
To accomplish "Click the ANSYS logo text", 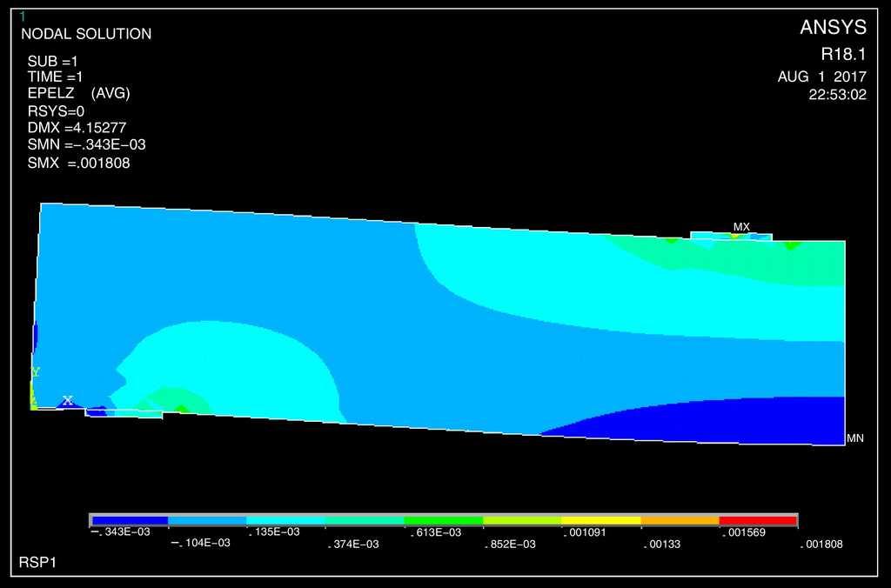I will 833,28.
